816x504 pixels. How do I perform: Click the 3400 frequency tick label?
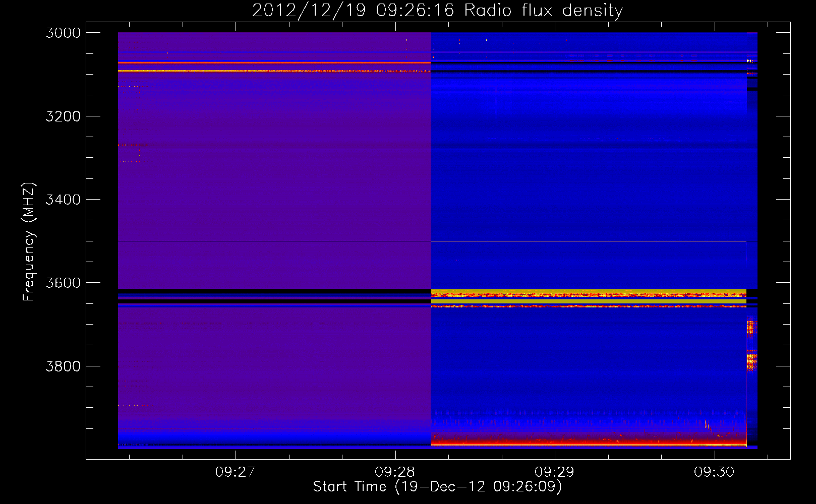click(x=63, y=200)
